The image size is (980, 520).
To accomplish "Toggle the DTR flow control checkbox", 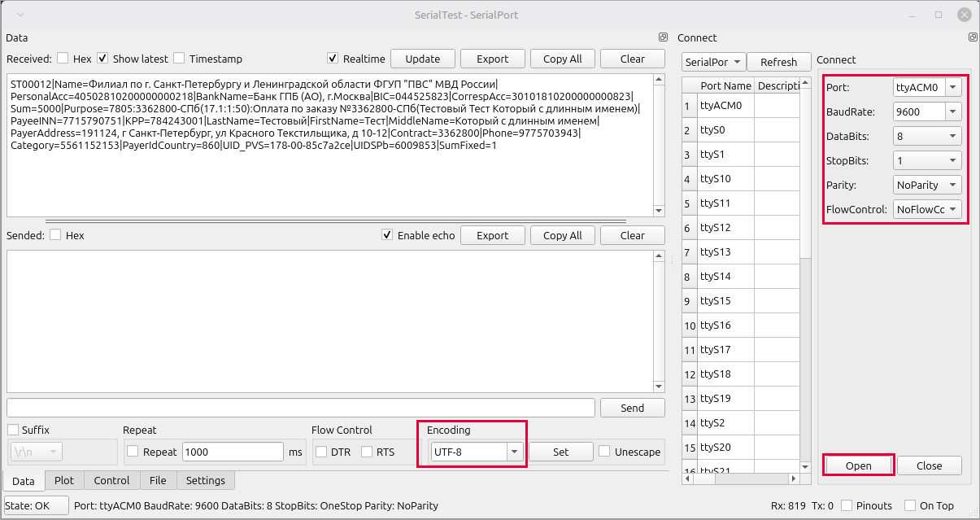I will (x=321, y=452).
